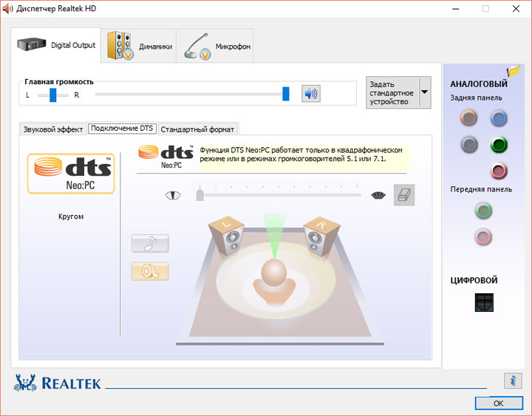Mute sound with the speaker button
532x416 pixels.
pos(311,94)
